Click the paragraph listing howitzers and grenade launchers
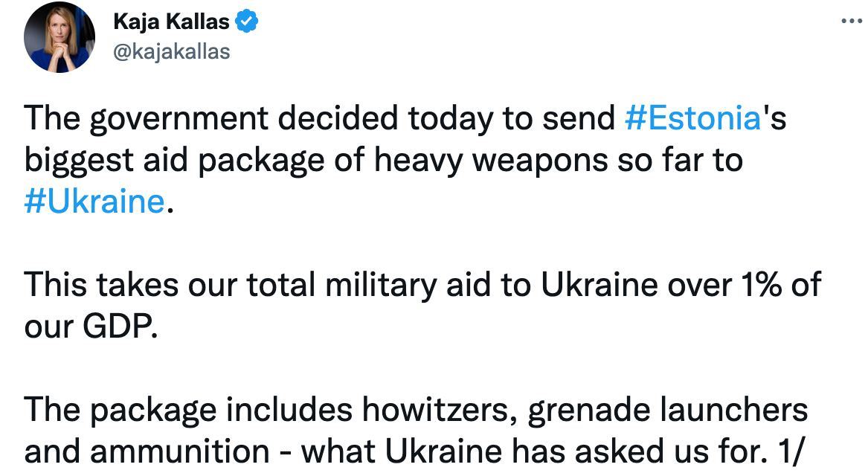868x476 pixels. tap(416, 410)
